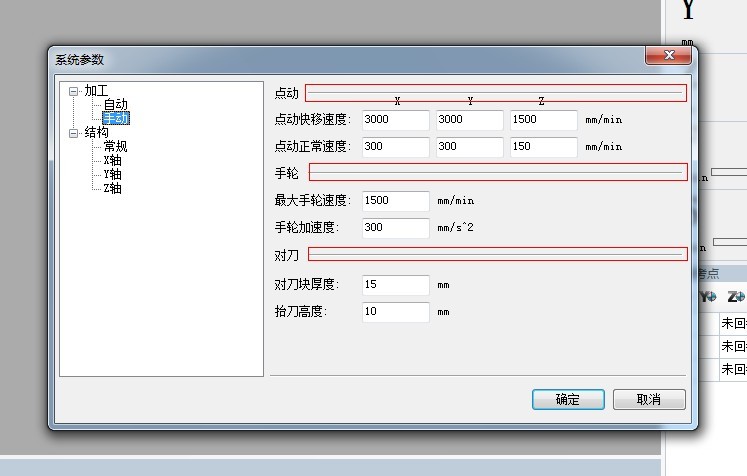Click the 对刀块厚度 input field
The image size is (747, 476).
click(395, 285)
